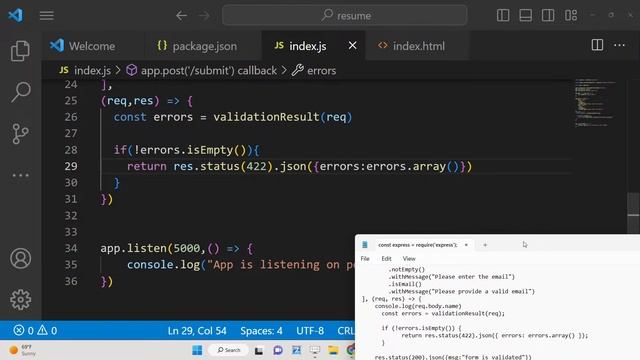Screen dimensions: 640x360
Task: Click 'validationResult' on line 26
Action: point(266,117)
